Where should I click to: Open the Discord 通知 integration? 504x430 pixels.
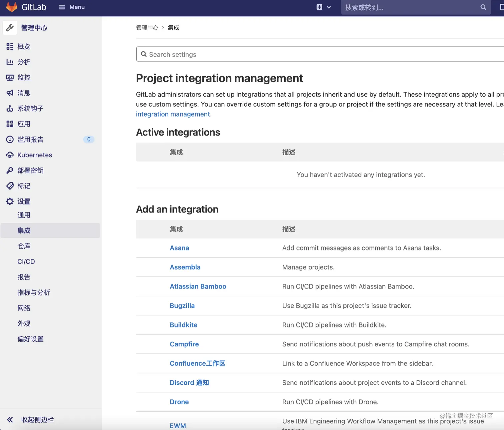[x=189, y=383]
